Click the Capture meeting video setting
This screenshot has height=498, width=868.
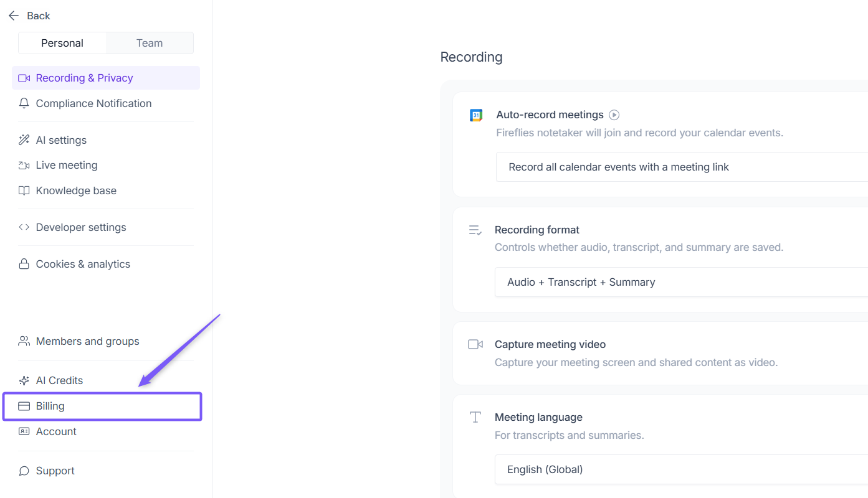coord(550,344)
